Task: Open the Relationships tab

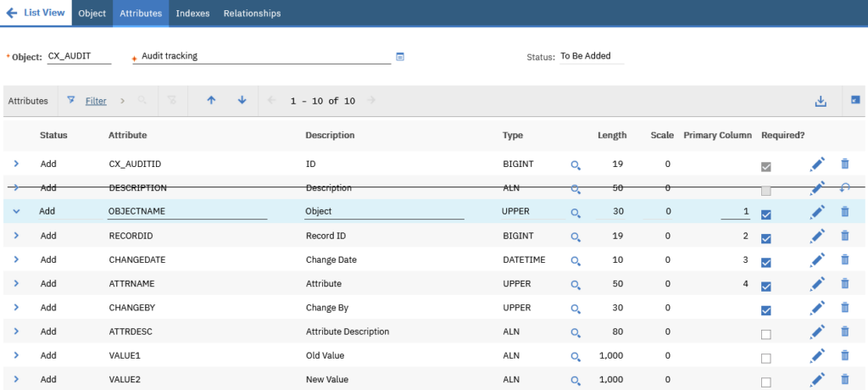Action: point(252,14)
